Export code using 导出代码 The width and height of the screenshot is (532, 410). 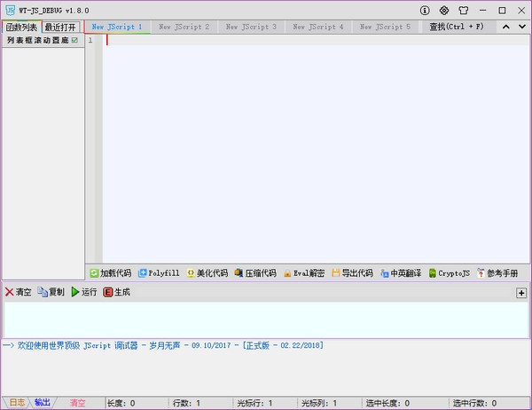(352, 273)
